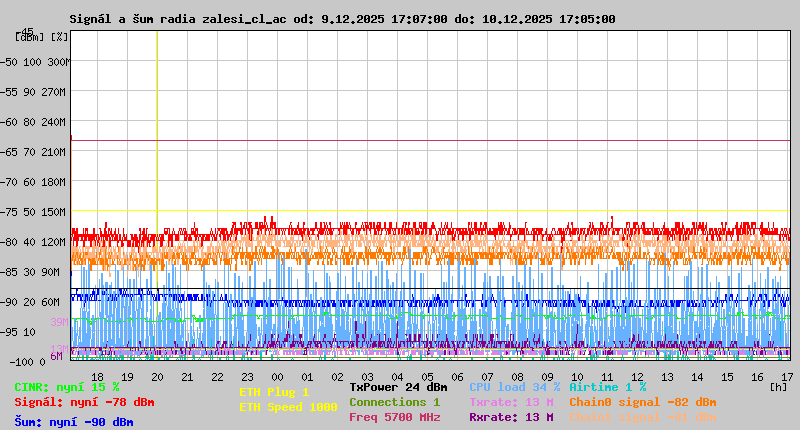Click the chart title text
Viewport: 800px width, 430px height.
[342, 19]
